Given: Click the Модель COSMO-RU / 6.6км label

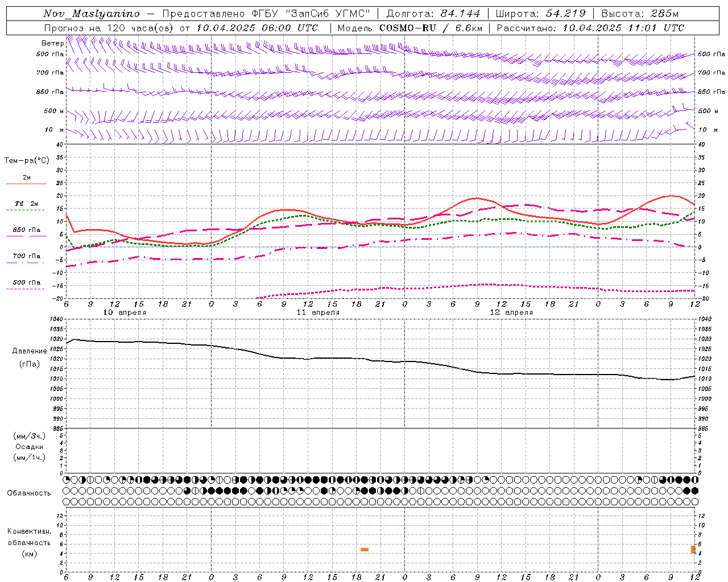Looking at the screenshot, I should (410, 28).
